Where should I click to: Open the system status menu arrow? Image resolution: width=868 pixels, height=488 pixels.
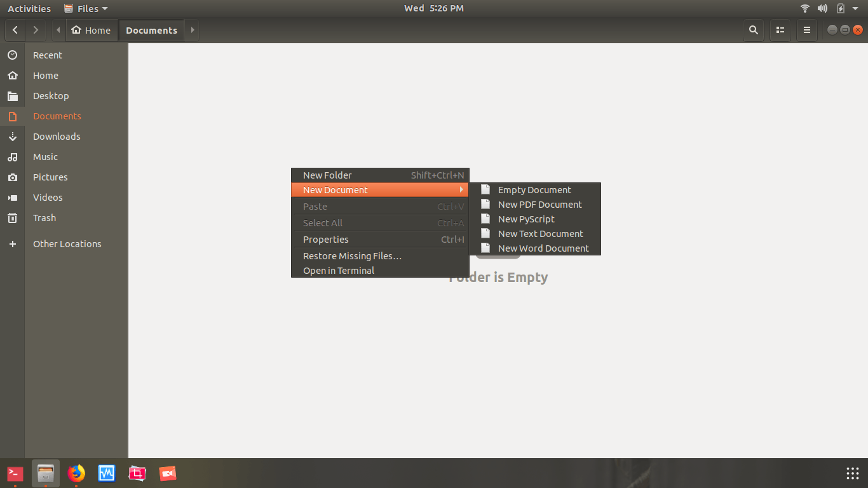(x=855, y=8)
